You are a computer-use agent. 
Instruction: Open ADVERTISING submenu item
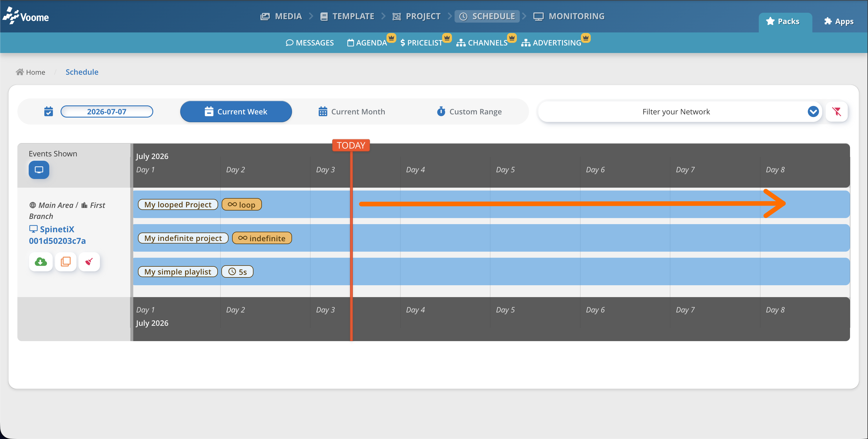click(551, 43)
